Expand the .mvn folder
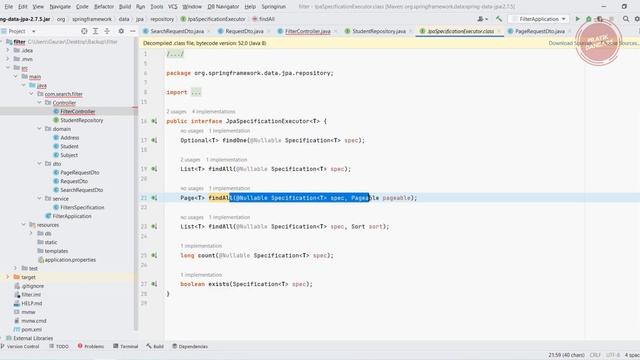Screen dimensions: 640x360 tap(7, 59)
